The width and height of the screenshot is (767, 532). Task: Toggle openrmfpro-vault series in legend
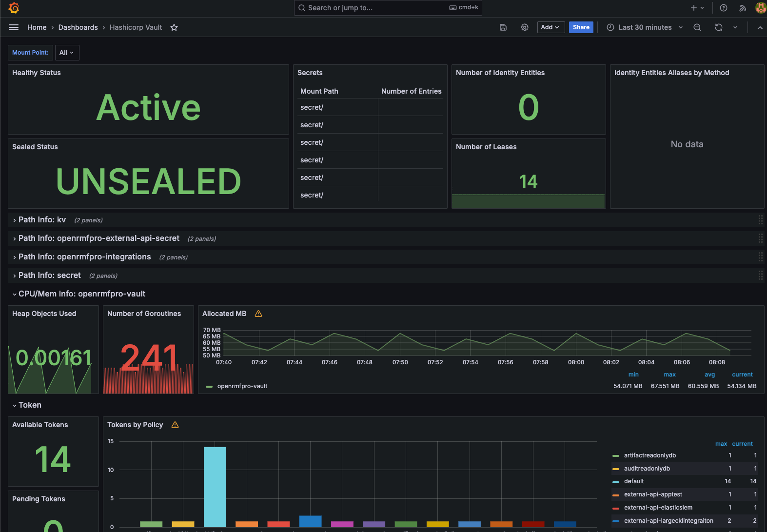(x=242, y=386)
